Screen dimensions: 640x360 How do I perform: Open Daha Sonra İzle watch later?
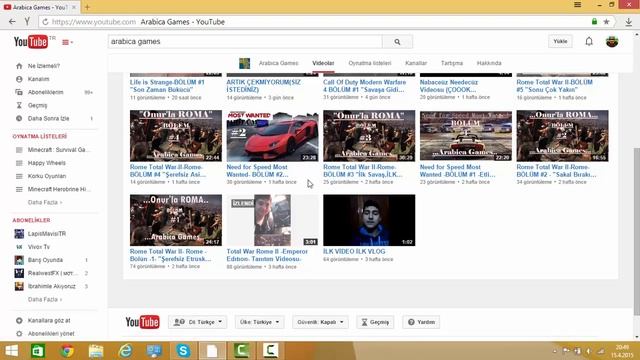48,118
